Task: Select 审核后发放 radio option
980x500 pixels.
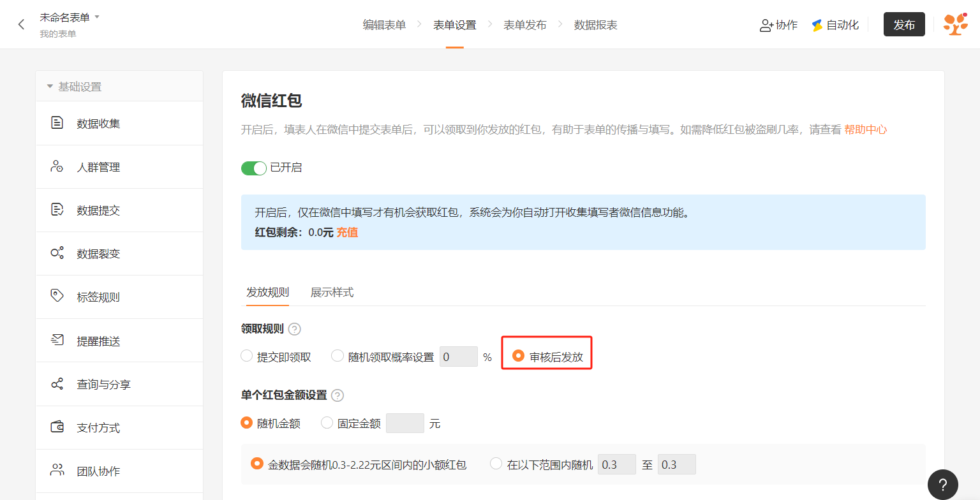Action: pos(519,355)
